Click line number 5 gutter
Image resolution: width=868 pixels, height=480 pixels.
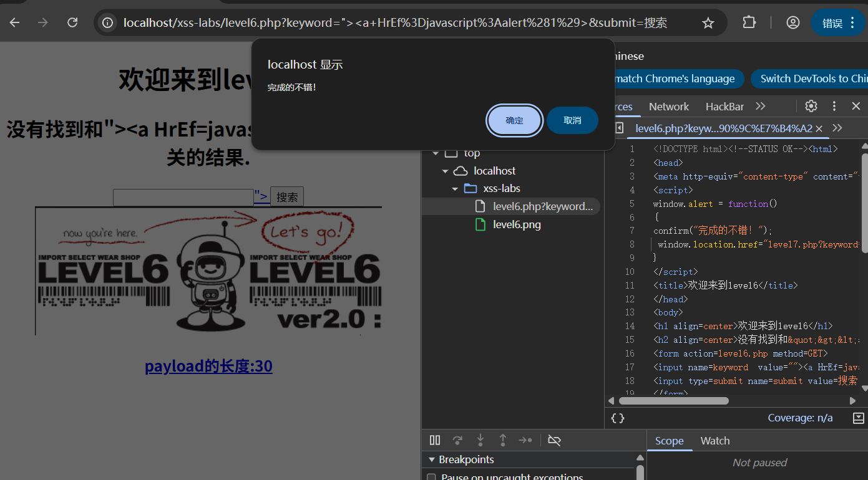click(631, 204)
